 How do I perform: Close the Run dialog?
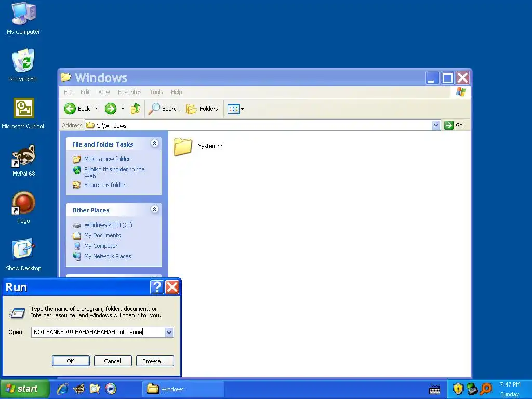pyautogui.click(x=172, y=287)
